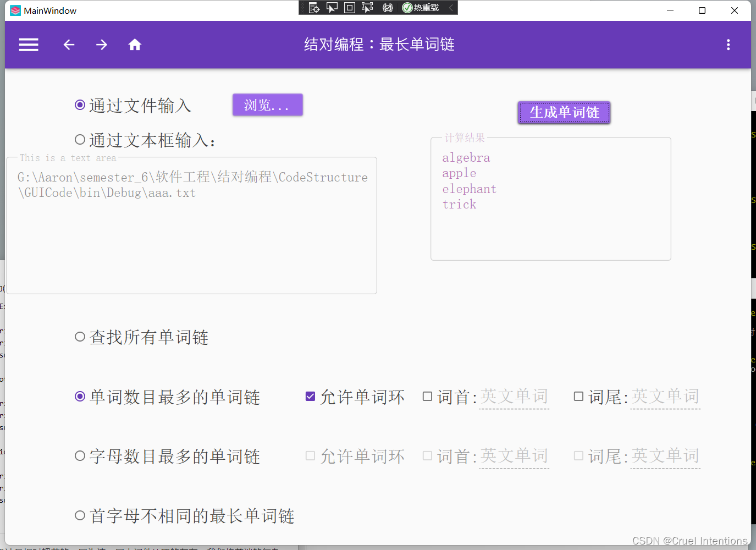Open the three-dot overflow menu

(728, 45)
